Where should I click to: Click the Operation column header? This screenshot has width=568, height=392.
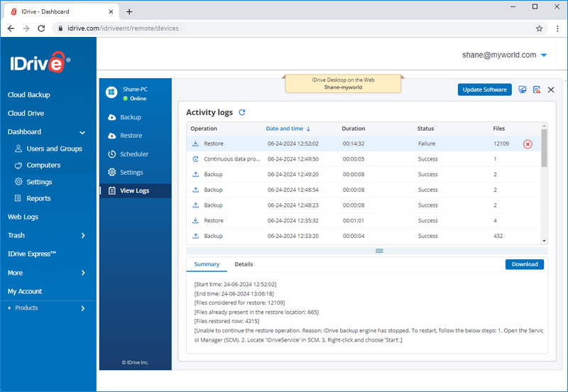(204, 129)
